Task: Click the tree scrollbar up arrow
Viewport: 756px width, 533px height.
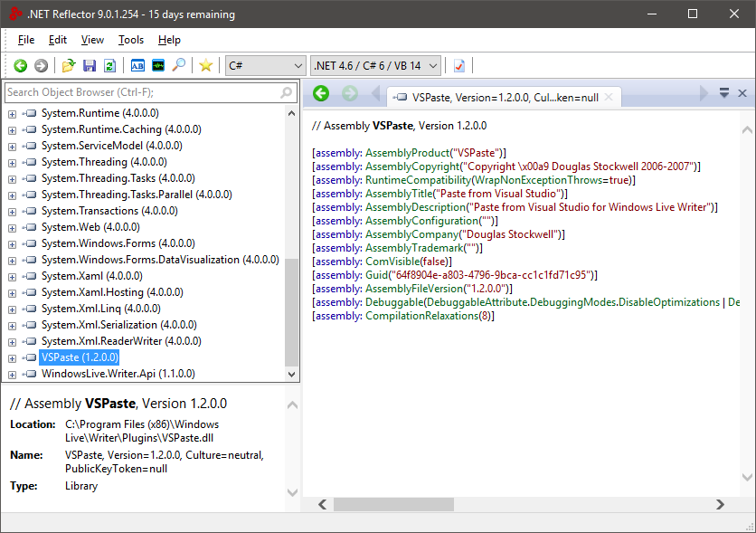Action: click(291, 113)
